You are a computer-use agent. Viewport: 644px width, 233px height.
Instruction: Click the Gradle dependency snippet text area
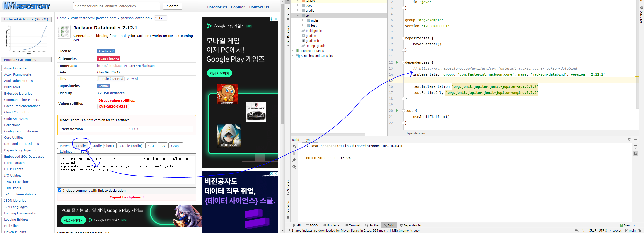pos(127,170)
